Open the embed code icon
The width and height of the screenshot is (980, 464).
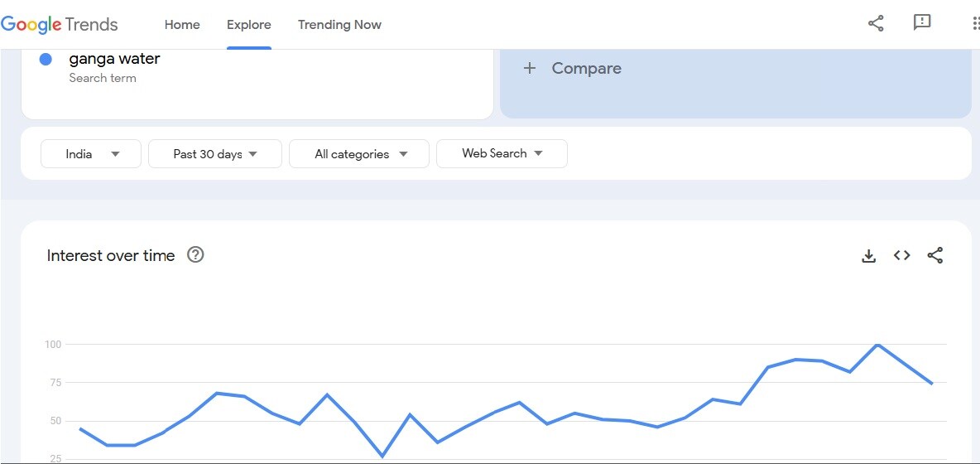[x=902, y=255]
